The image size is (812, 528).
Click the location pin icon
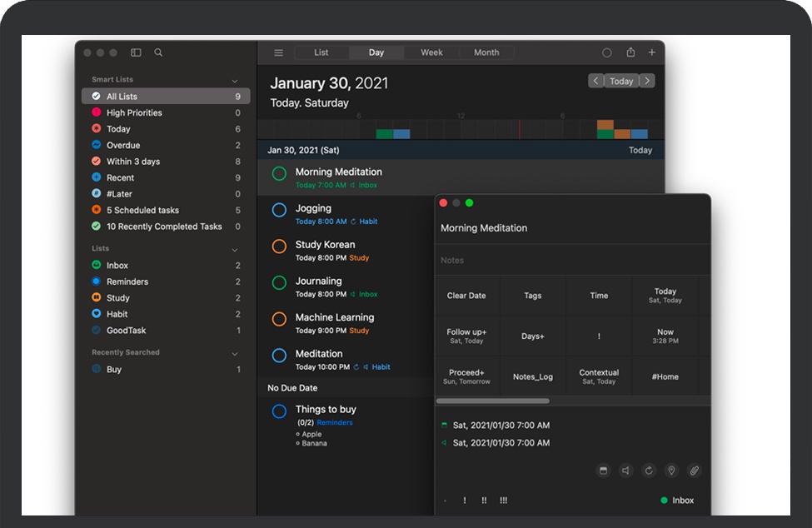click(671, 471)
